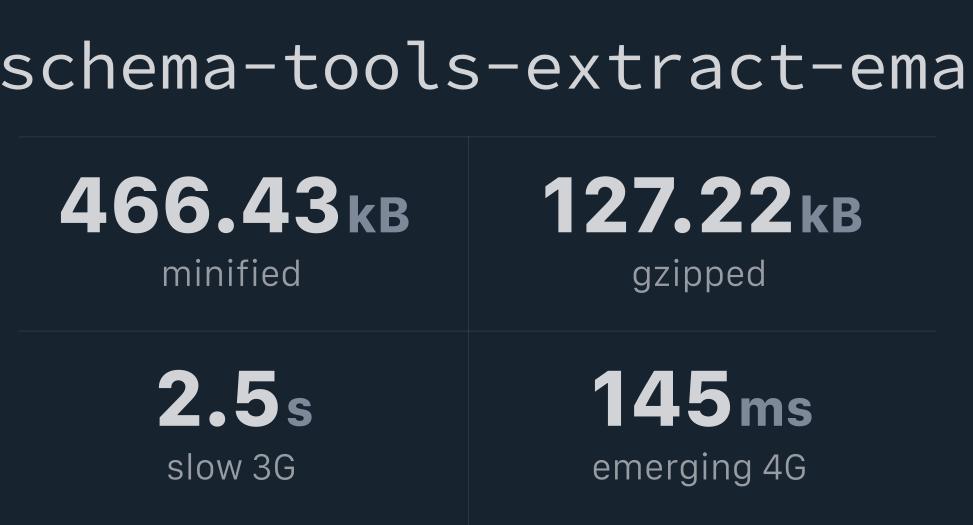The width and height of the screenshot is (973, 525).
Task: Select the 2.5 download time value
Action: tap(218, 398)
